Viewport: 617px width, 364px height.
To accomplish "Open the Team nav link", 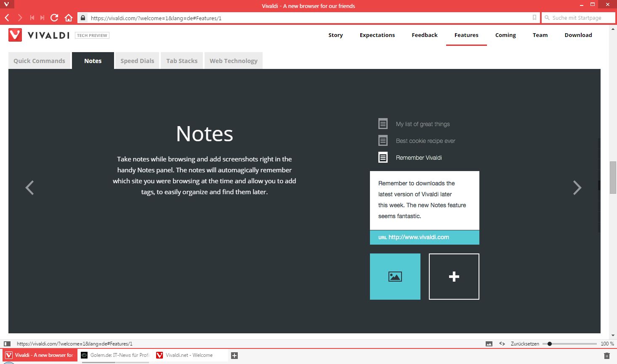I will (x=540, y=35).
